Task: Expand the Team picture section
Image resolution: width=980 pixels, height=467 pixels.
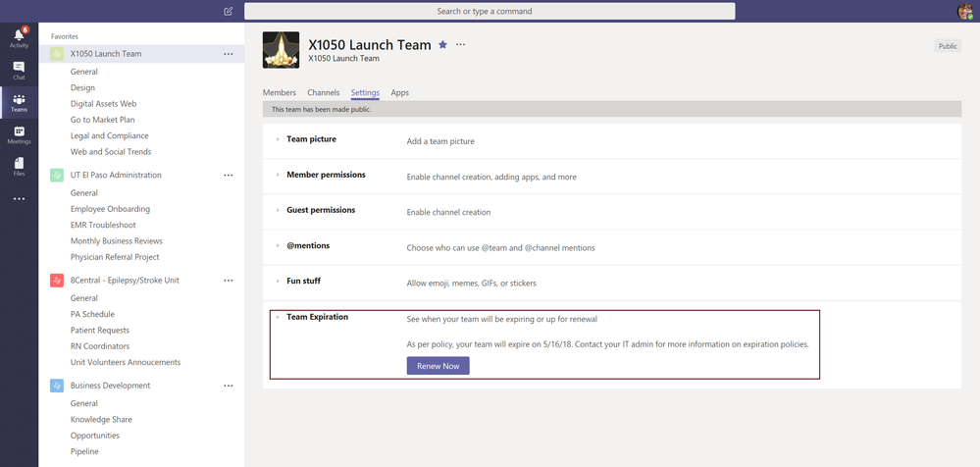Action: coord(278,139)
